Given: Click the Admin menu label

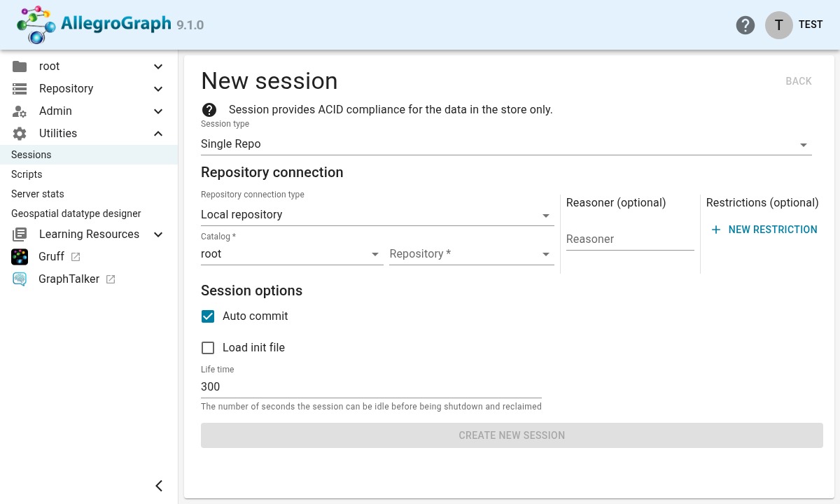Looking at the screenshot, I should pos(55,111).
